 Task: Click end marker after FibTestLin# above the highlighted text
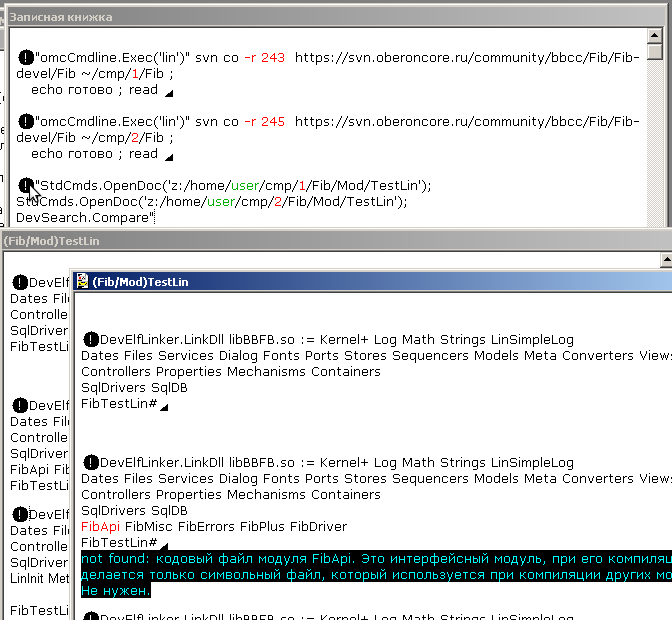click(164, 545)
